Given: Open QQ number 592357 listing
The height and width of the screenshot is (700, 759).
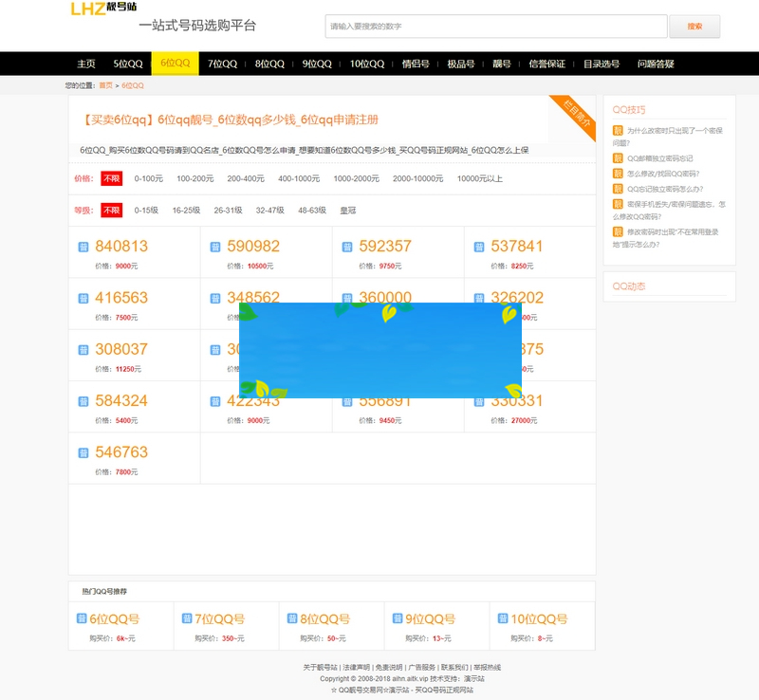Looking at the screenshot, I should click(385, 247).
